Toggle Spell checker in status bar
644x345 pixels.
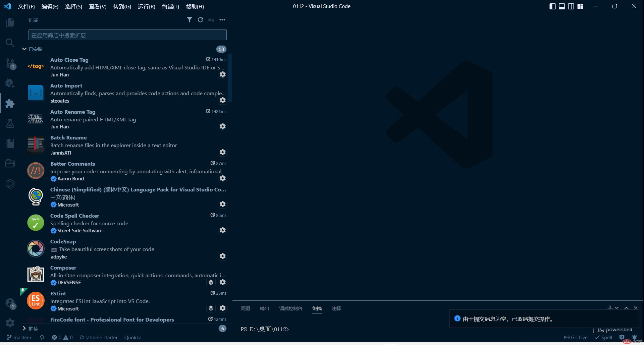(603, 338)
